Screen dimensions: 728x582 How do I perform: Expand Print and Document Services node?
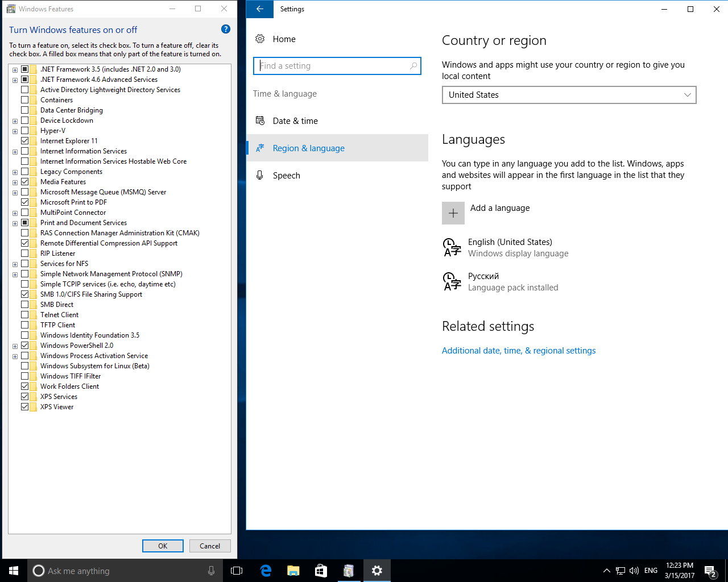pyautogui.click(x=15, y=223)
